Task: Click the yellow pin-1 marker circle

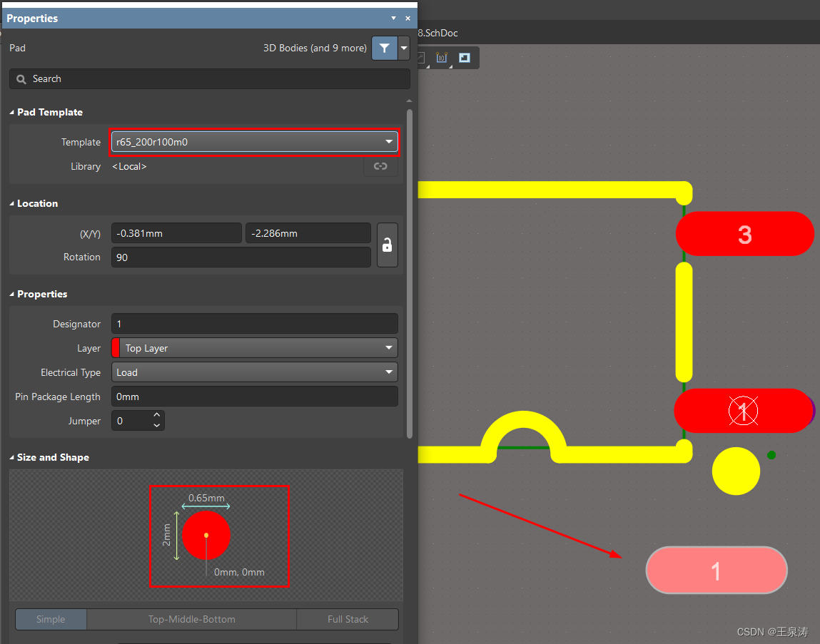Action: (736, 471)
